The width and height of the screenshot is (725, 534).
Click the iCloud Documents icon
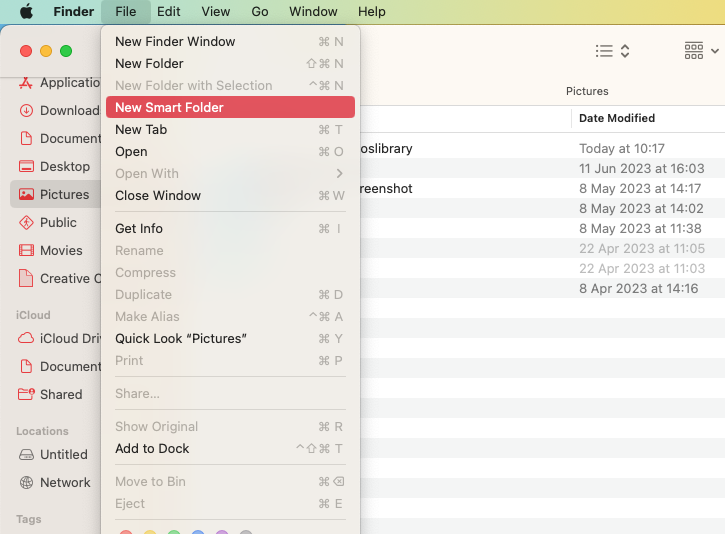(26, 366)
